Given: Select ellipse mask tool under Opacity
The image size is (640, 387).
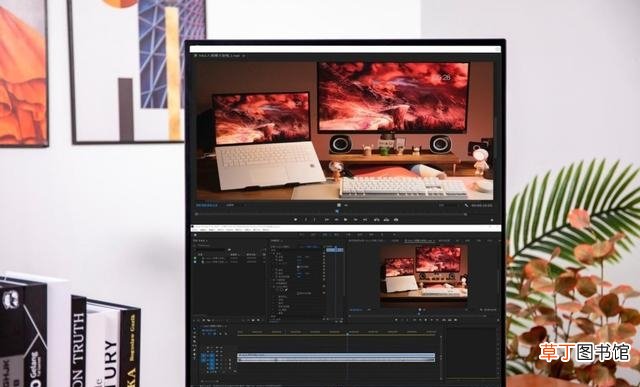Looking at the screenshot, I should (x=277, y=290).
